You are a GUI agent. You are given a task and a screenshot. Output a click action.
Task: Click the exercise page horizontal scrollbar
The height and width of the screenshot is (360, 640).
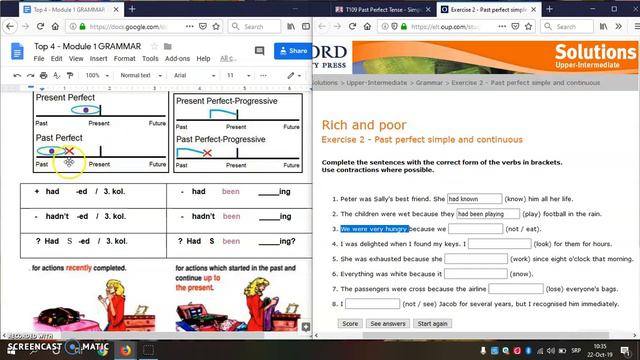coord(486,336)
